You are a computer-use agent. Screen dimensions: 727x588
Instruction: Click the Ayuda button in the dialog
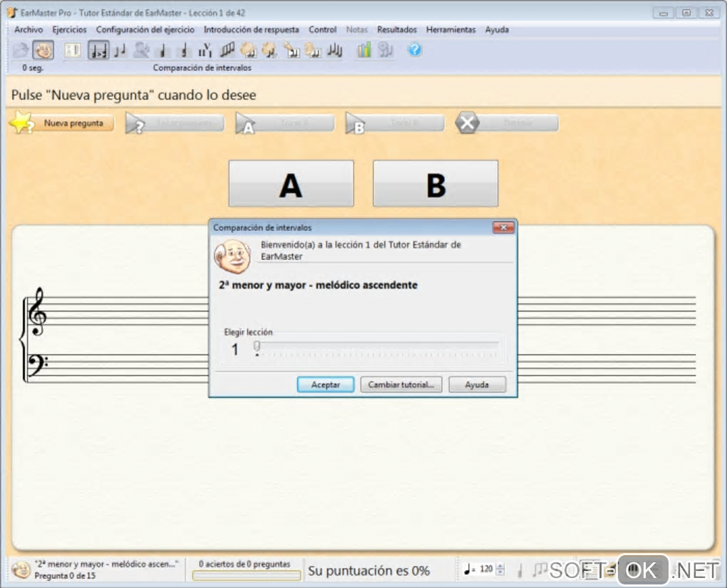click(477, 384)
